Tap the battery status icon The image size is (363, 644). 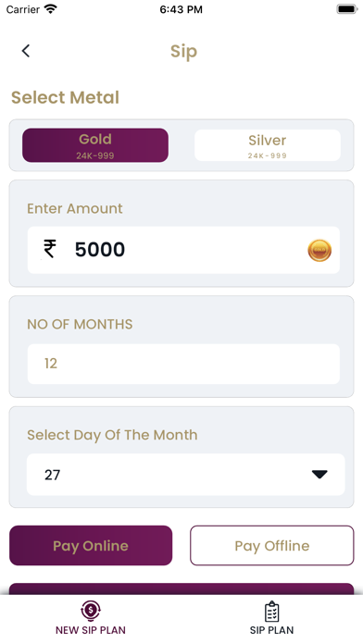(x=347, y=9)
